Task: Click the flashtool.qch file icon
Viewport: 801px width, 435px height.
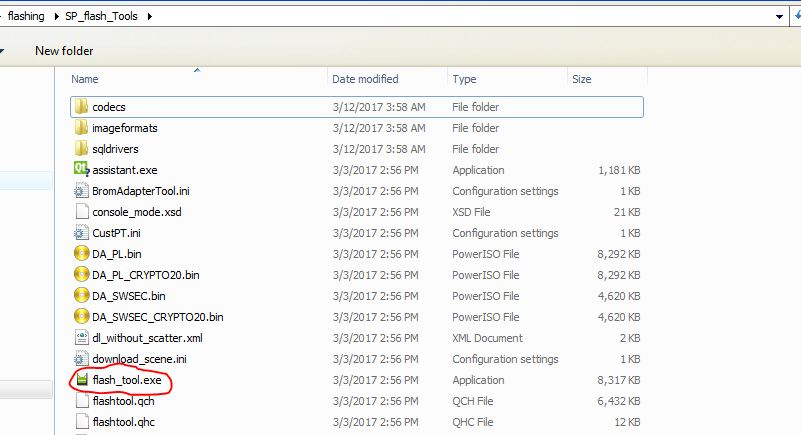Action: point(82,401)
